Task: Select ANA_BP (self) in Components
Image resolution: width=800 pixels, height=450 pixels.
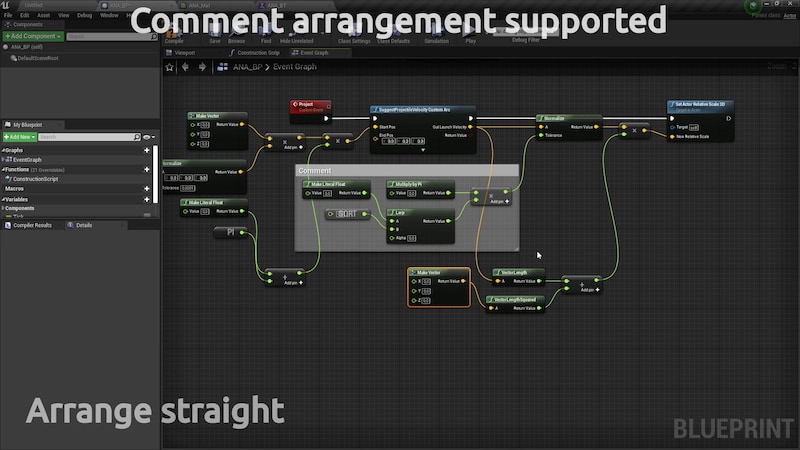Action: click(x=27, y=47)
